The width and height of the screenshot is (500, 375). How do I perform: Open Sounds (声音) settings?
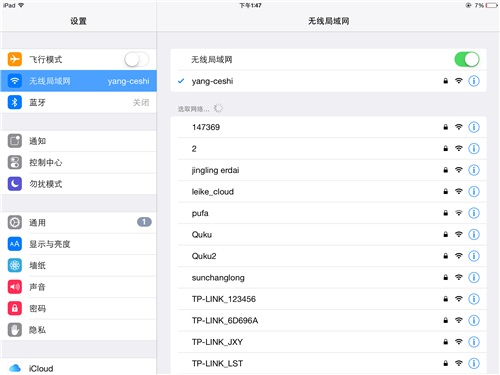[79, 287]
